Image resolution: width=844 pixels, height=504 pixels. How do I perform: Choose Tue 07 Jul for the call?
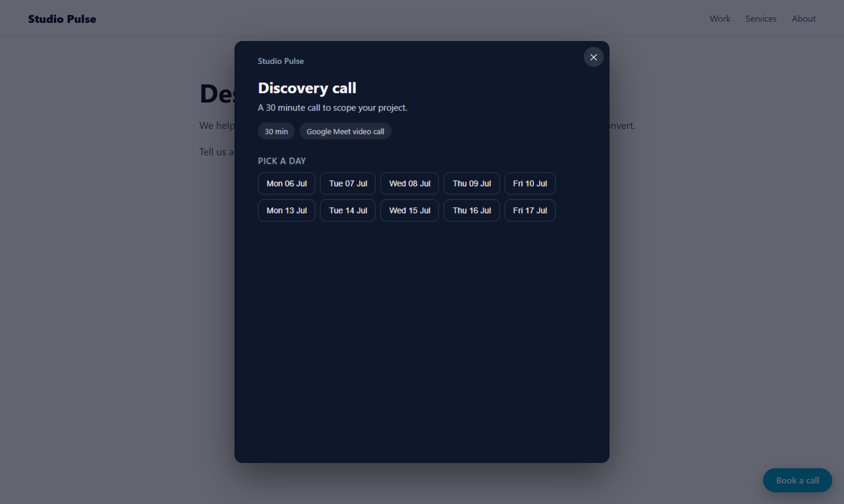(x=348, y=183)
